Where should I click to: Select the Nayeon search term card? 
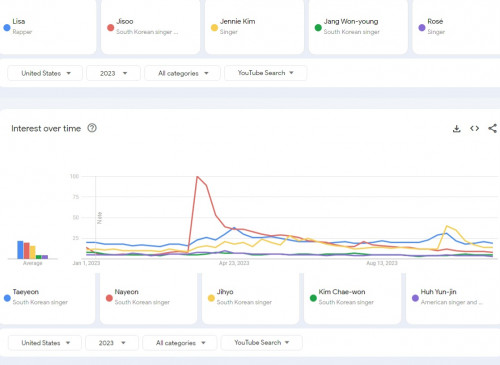click(x=148, y=298)
